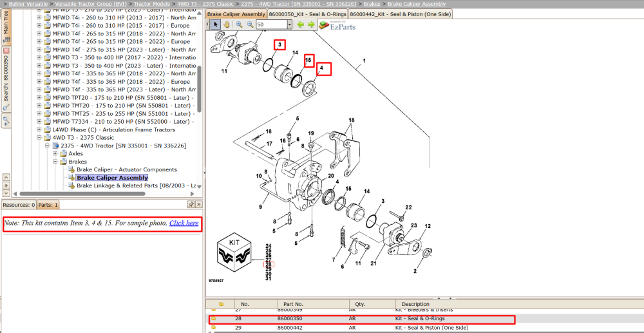Expand MFWD TPT20 - 175 to 210 HP node
The image size is (644, 333).
[x=39, y=98]
